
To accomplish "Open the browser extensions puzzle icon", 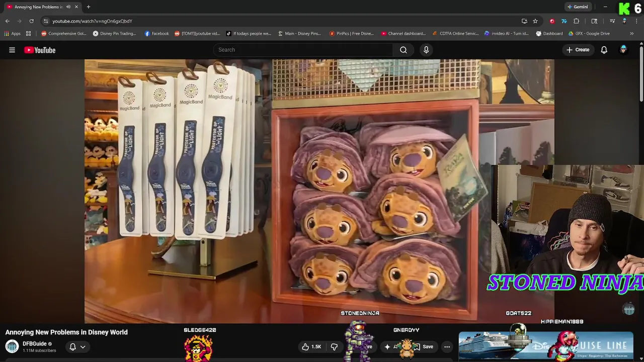I will [x=577, y=21].
